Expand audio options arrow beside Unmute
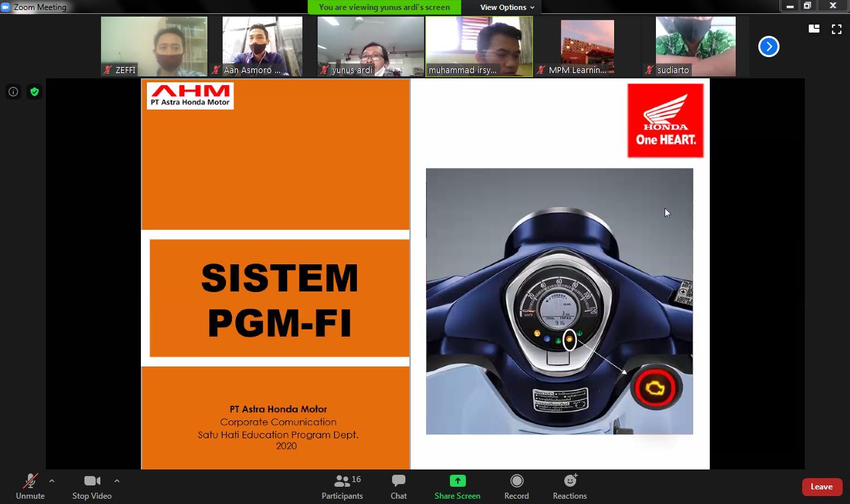Viewport: 850px width, 504px height. [52, 481]
